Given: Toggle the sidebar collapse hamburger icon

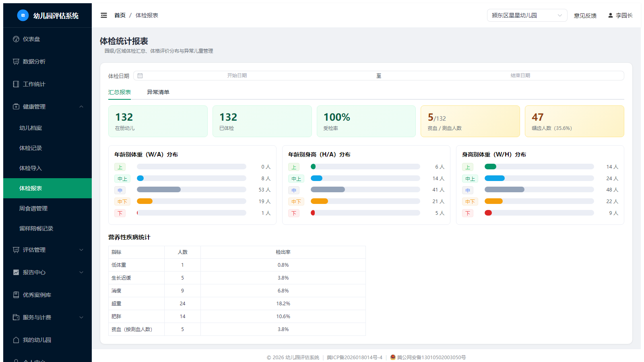Looking at the screenshot, I should pyautogui.click(x=104, y=15).
